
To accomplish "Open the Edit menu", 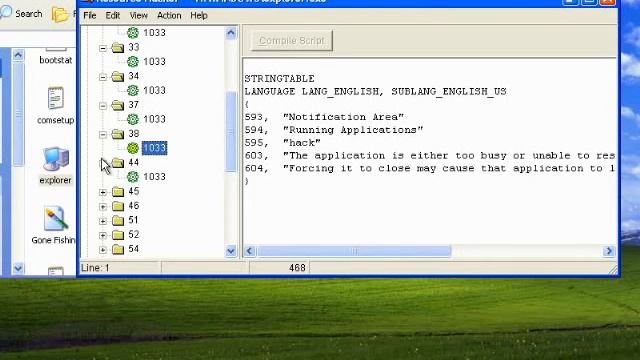I will (x=113, y=16).
